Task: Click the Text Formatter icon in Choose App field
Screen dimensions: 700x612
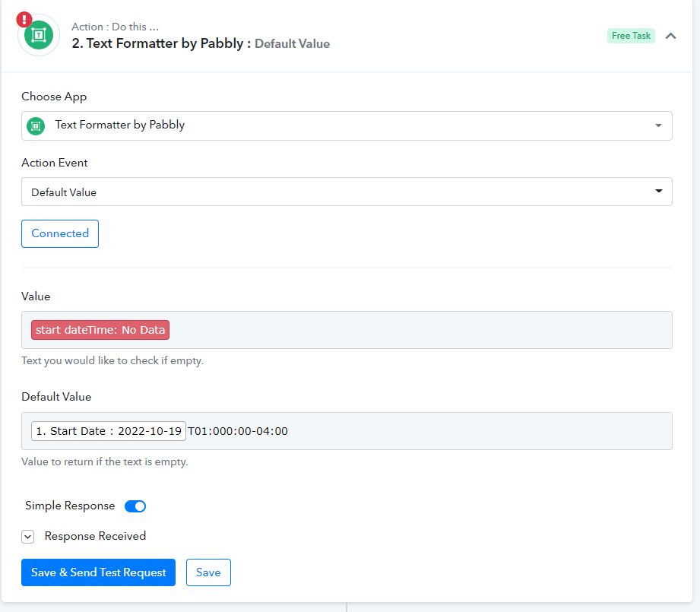Action: (36, 126)
